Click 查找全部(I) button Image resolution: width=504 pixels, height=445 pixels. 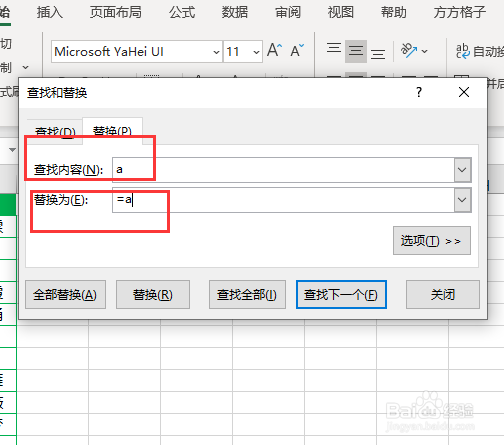pyautogui.click(x=247, y=295)
